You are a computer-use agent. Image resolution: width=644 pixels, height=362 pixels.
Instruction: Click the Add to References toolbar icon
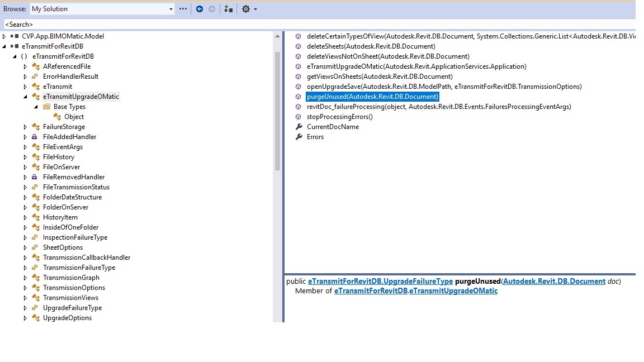click(228, 9)
